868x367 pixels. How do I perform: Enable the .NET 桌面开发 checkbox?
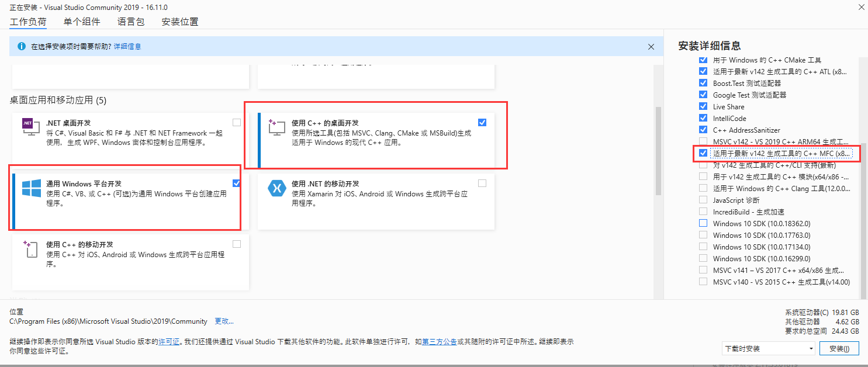pos(236,122)
